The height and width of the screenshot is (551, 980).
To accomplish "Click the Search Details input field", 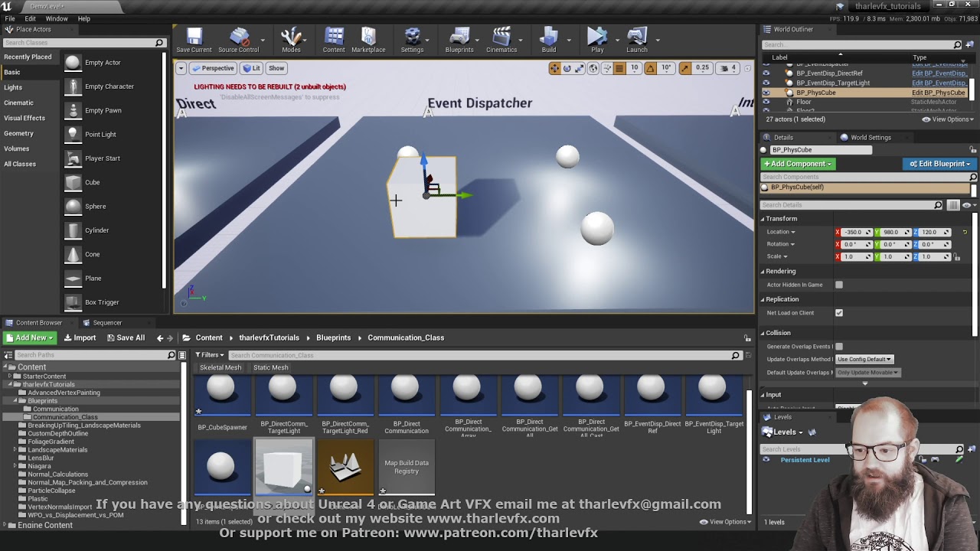I will pyautogui.click(x=851, y=205).
